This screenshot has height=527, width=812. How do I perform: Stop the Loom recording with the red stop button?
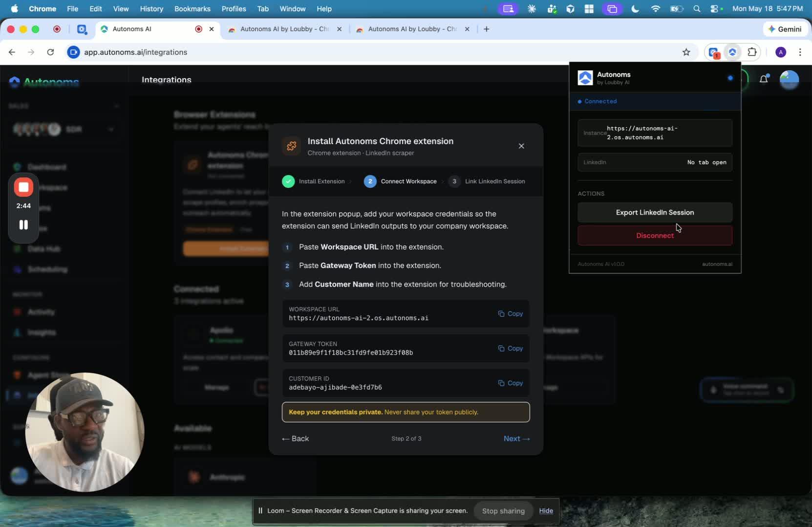click(23, 187)
